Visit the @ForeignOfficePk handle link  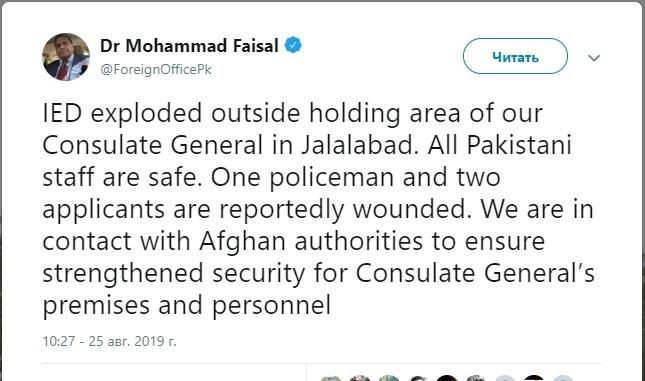point(155,70)
